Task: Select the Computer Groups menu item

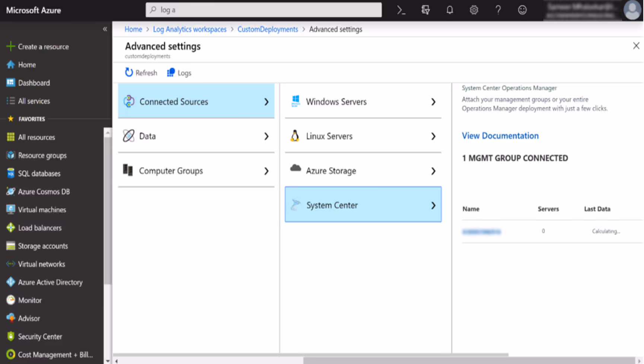Action: tap(196, 170)
